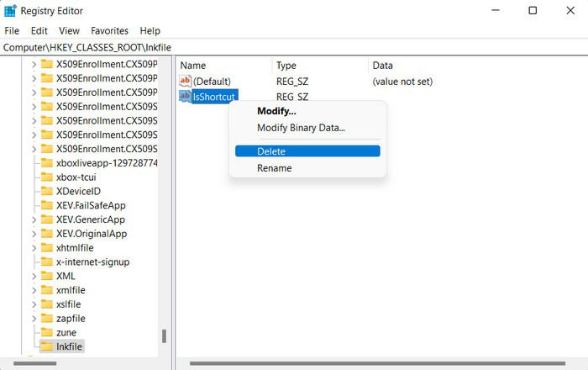Click the tree pane horizontal scrollbar

(x=34, y=363)
